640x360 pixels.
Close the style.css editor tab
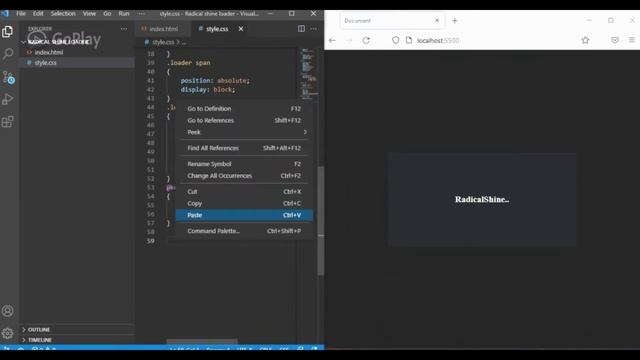[x=241, y=29]
